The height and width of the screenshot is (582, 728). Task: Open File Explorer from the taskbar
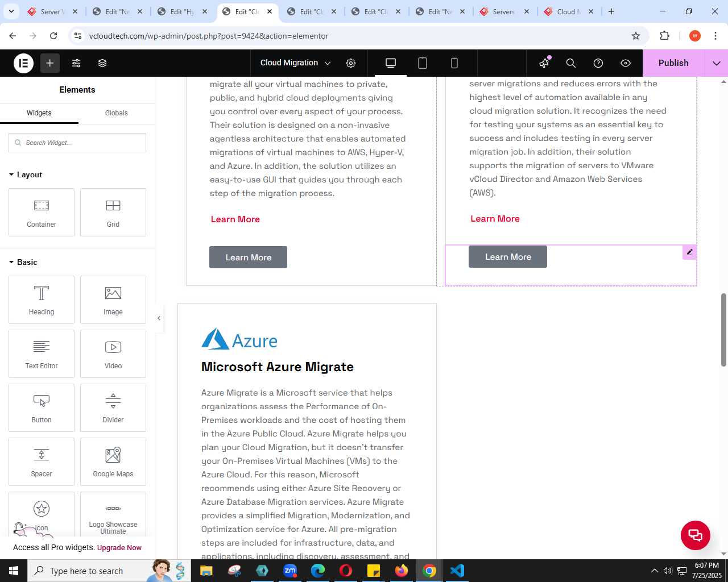pyautogui.click(x=206, y=571)
